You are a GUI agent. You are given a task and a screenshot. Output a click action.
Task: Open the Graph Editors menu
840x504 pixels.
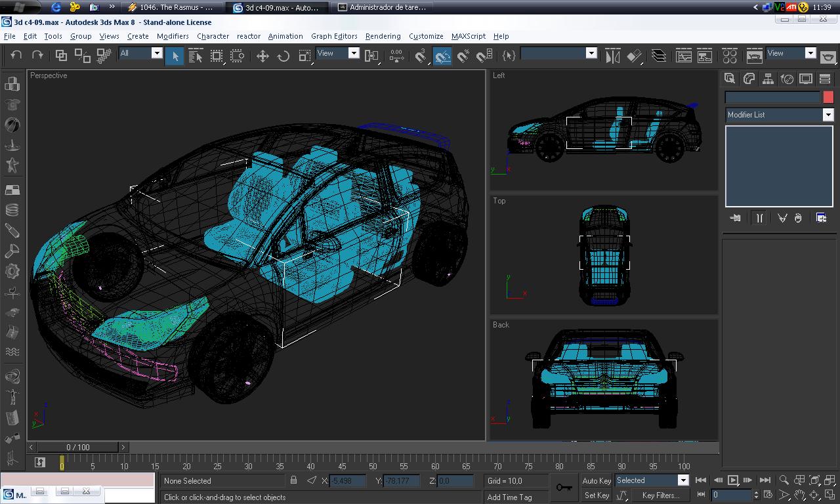point(334,36)
